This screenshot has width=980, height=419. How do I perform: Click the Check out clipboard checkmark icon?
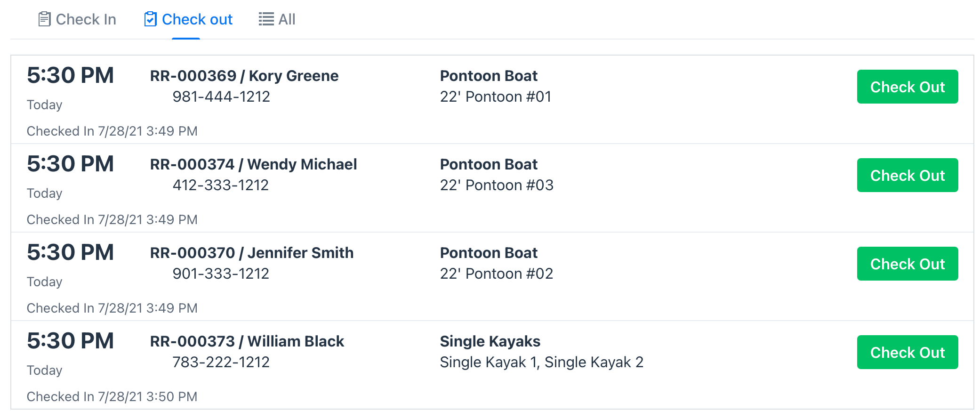[x=150, y=19]
